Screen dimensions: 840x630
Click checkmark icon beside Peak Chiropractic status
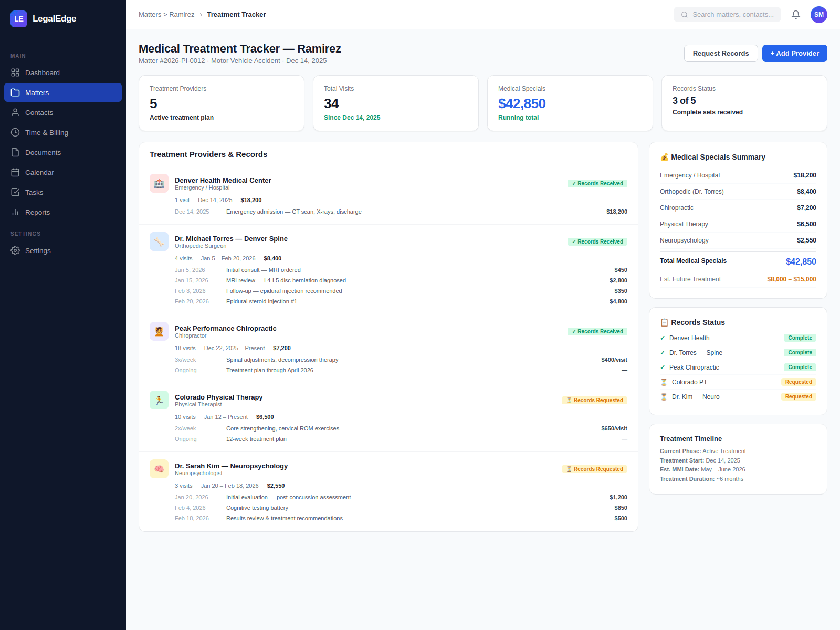663,367
